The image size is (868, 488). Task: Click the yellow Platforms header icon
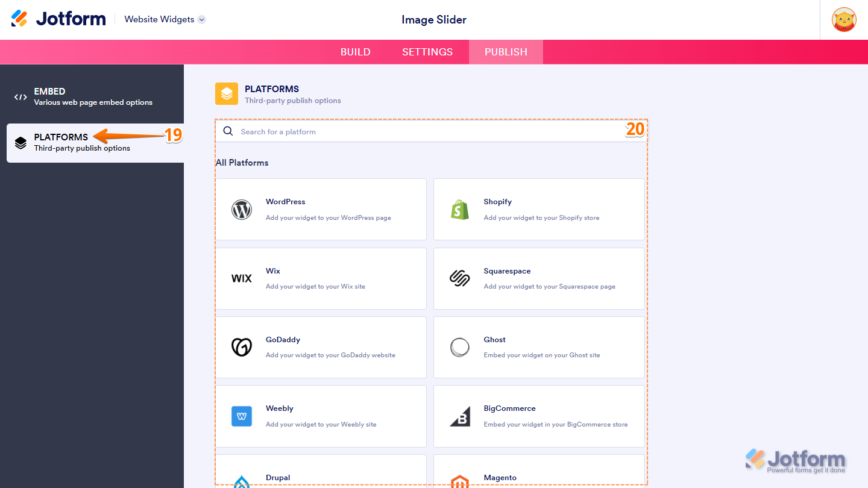pyautogui.click(x=227, y=93)
